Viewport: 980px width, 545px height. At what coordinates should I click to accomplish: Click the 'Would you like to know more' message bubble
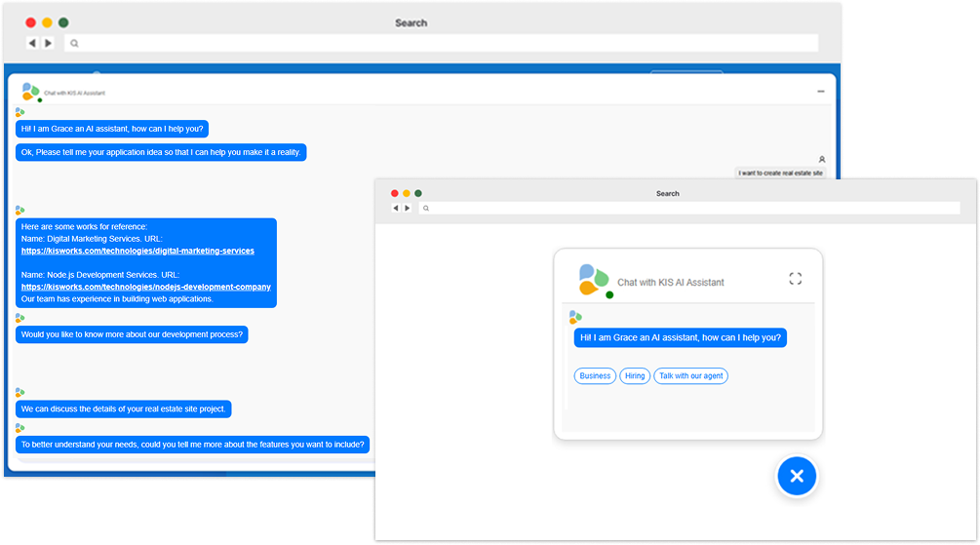[133, 334]
